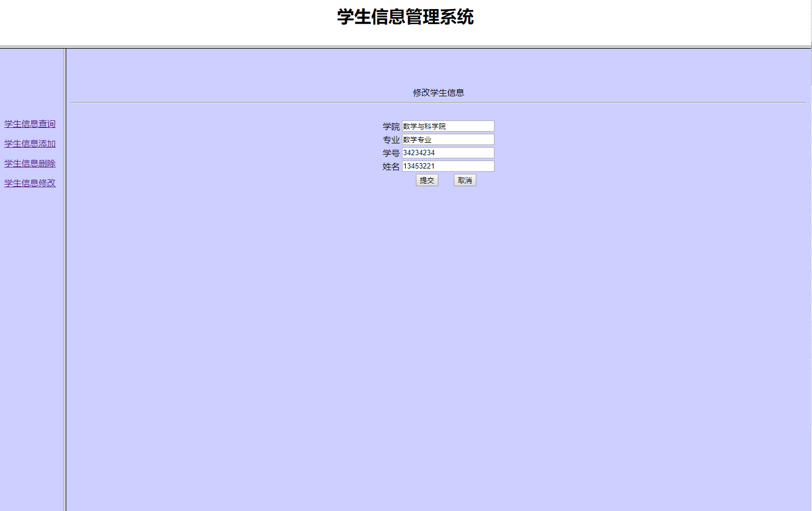Image resolution: width=812 pixels, height=511 pixels.
Task: Open the 学生信息添加 link in the sidebar
Action: pyautogui.click(x=29, y=143)
